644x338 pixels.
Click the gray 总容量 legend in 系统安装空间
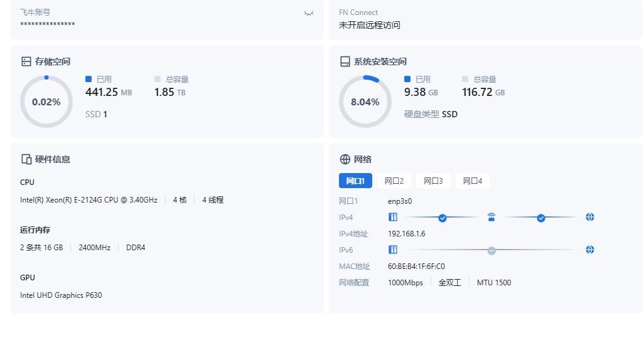(479, 79)
